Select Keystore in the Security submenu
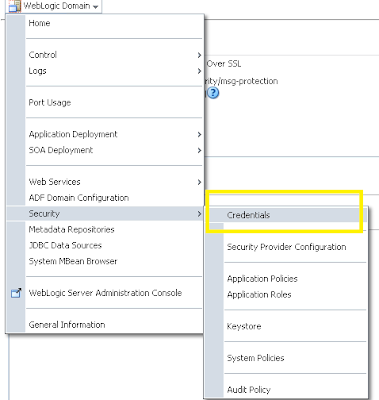This screenshot has height=400, width=379. 244,326
